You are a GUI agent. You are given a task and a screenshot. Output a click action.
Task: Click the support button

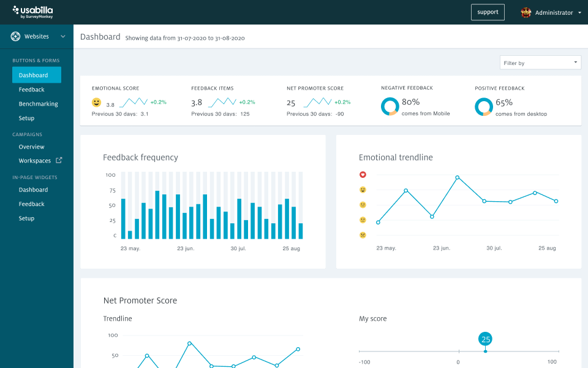(488, 12)
